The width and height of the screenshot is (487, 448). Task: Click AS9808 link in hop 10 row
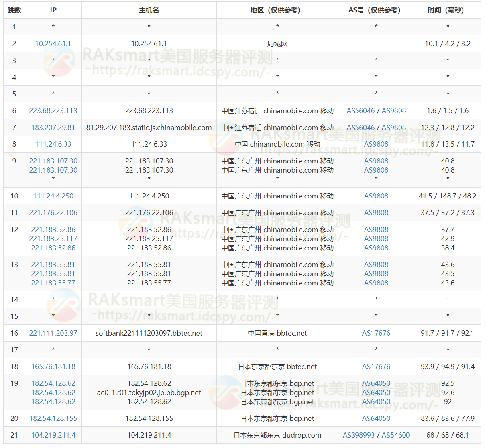click(376, 196)
